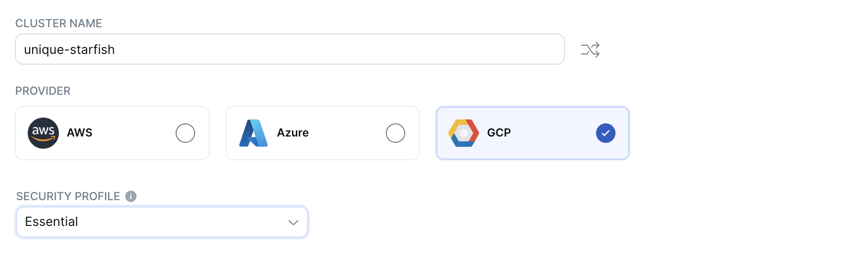Click the Azure logo icon

[253, 133]
